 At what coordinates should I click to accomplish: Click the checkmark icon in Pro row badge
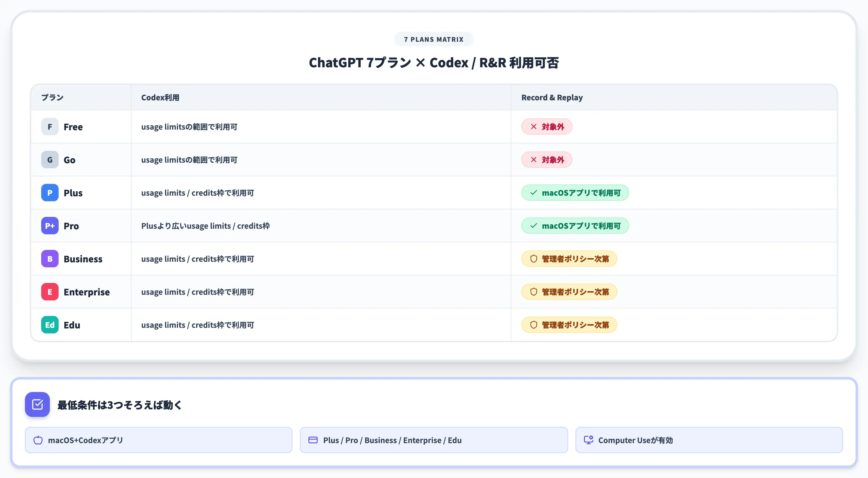coord(534,226)
